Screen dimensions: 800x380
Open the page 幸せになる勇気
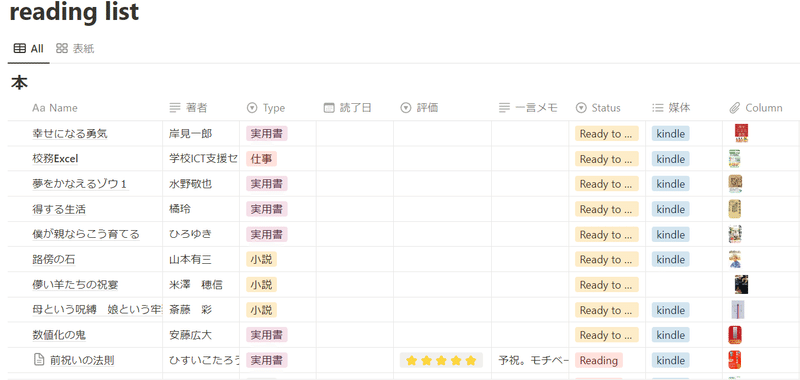(69, 134)
